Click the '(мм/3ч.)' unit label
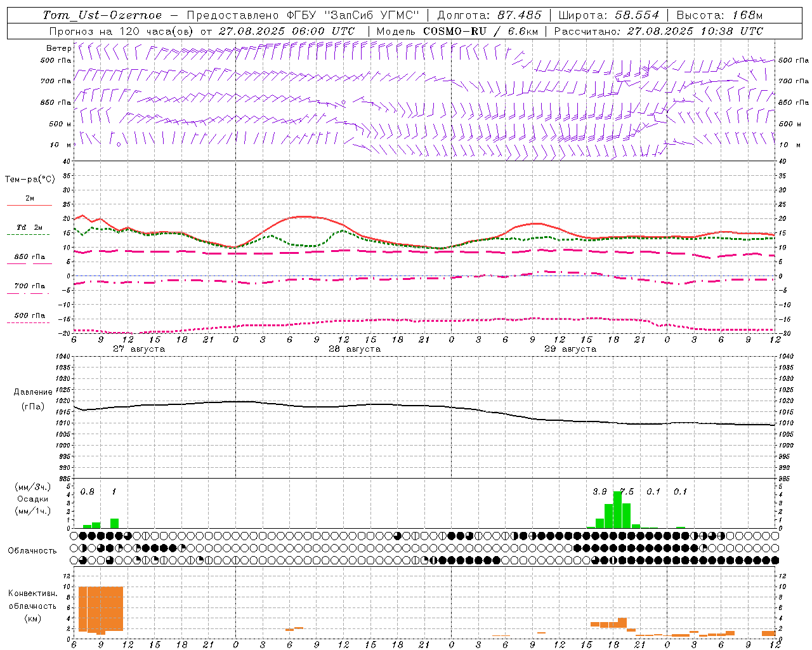812x650 pixels. [x=32, y=487]
